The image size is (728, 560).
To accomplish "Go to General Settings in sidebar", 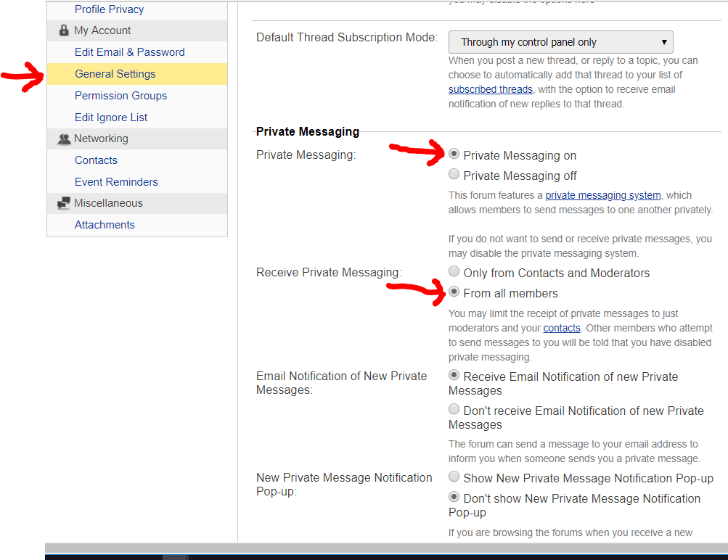I will (115, 74).
